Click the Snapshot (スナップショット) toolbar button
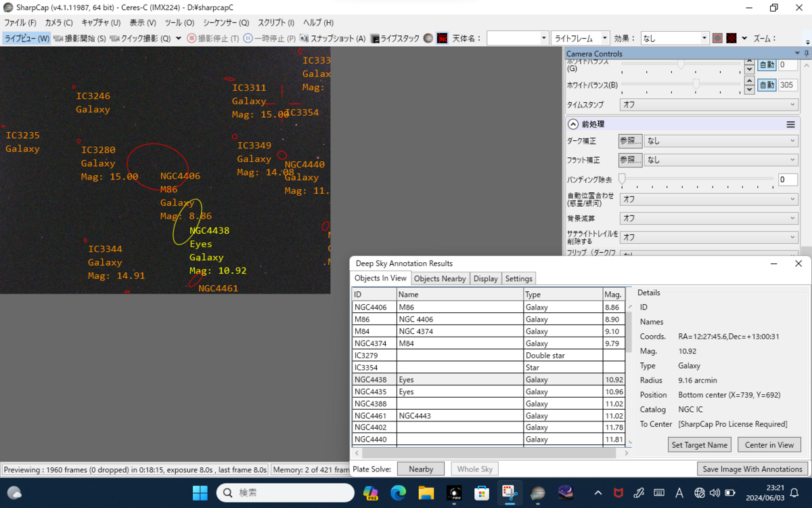Image resolution: width=812 pixels, height=508 pixels. pyautogui.click(x=332, y=39)
